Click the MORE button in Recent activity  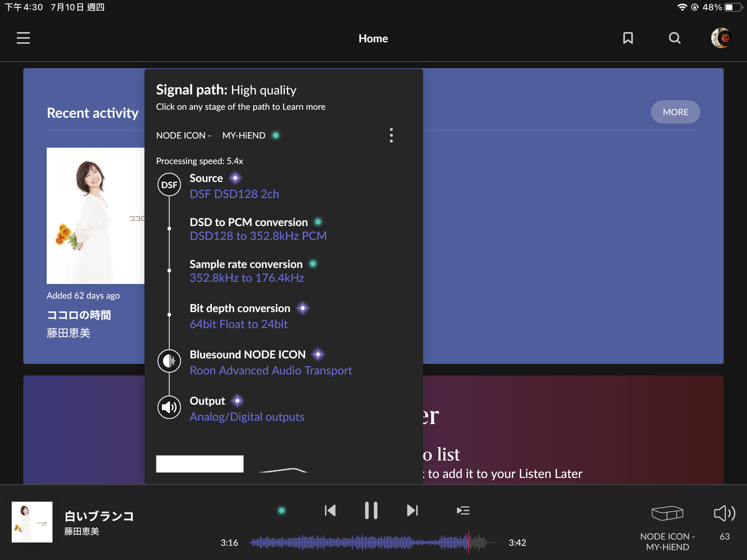[x=675, y=112]
